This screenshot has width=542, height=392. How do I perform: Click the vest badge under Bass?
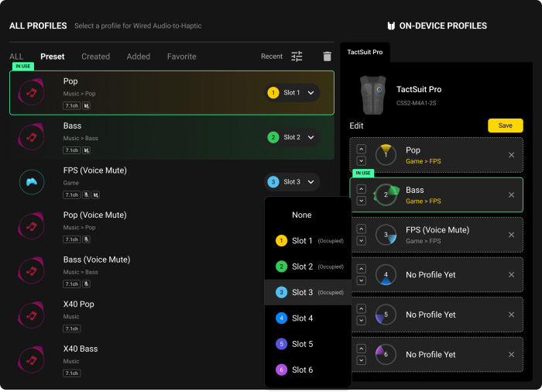click(x=86, y=150)
